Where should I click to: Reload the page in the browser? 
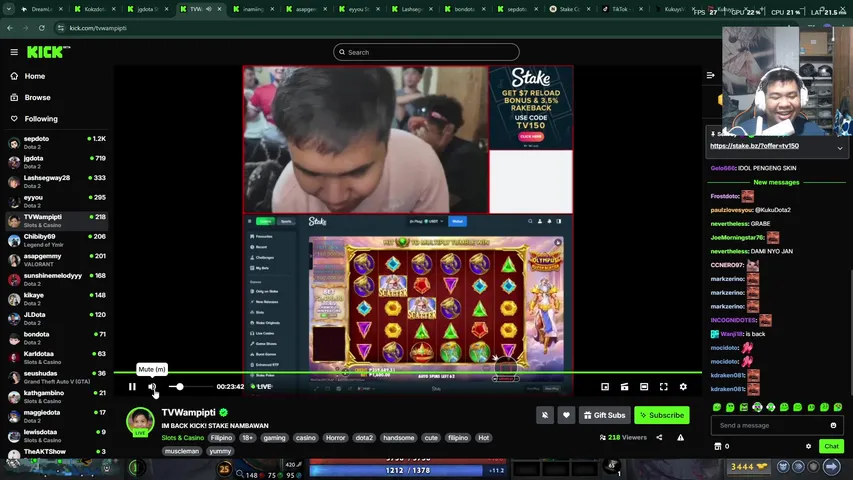[x=42, y=28]
